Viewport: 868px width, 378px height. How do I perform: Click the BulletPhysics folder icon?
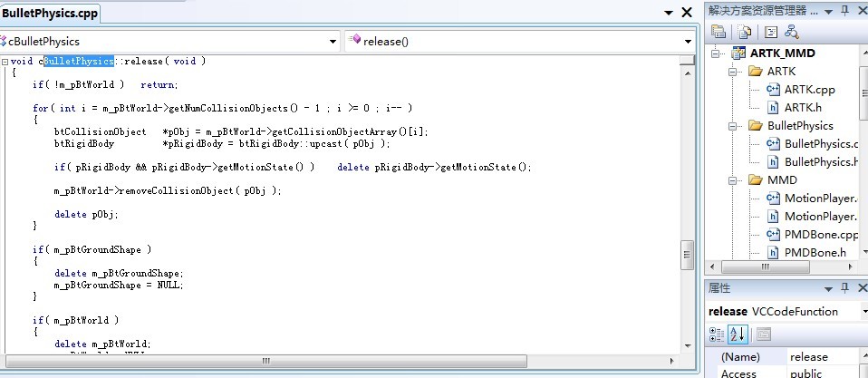tap(756, 126)
